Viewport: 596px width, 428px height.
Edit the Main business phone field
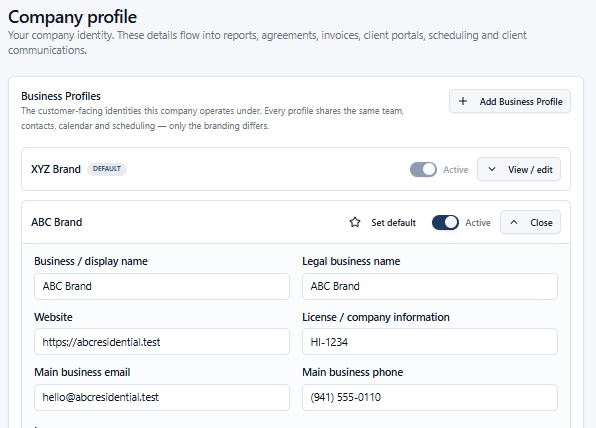[430, 397]
